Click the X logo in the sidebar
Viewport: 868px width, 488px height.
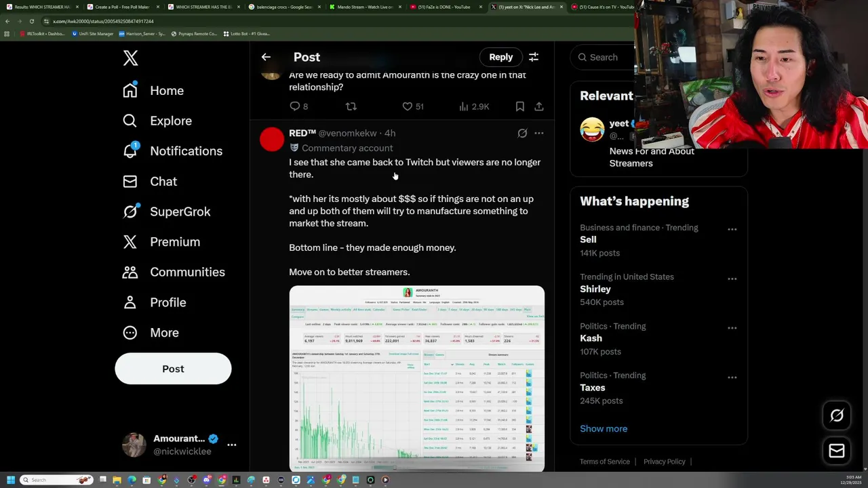click(x=130, y=58)
